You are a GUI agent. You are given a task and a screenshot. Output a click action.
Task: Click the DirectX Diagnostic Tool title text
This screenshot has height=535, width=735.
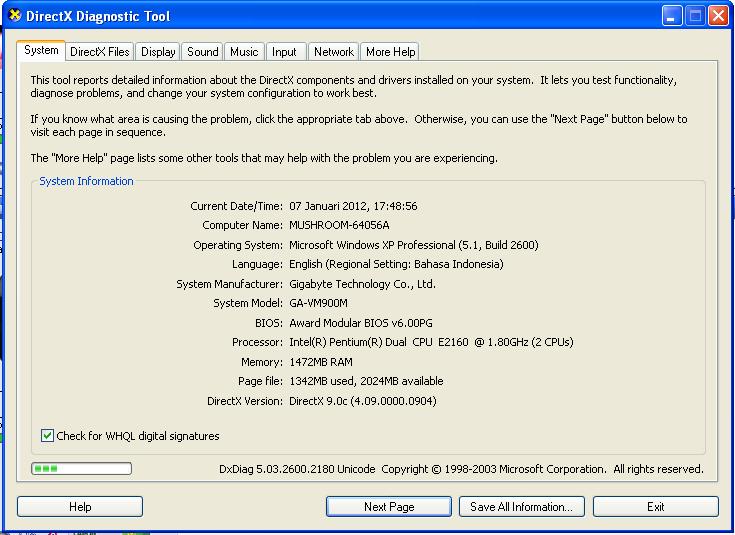(100, 16)
